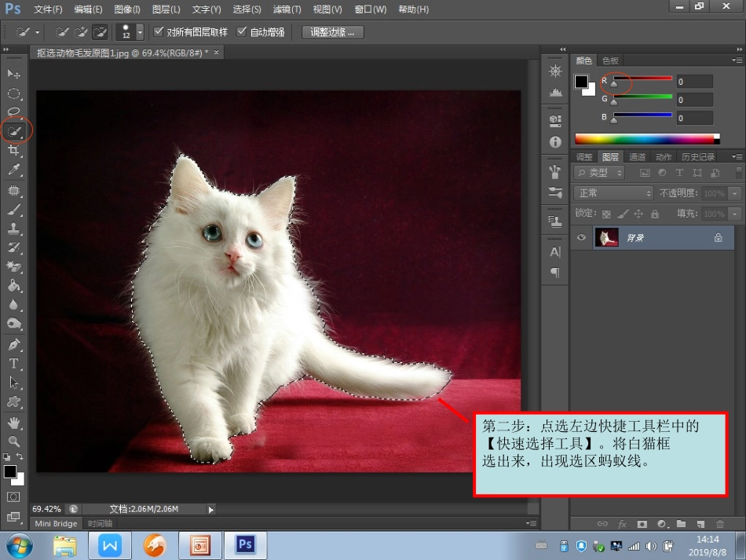The height and width of the screenshot is (560, 746).
Task: Activate the Hand tool
Action: coord(14,423)
